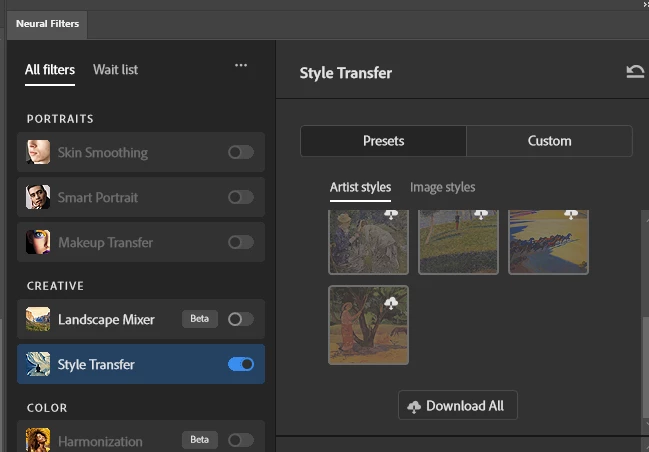Switch to the Wait list tab
This screenshot has width=649, height=452.
pyautogui.click(x=115, y=70)
